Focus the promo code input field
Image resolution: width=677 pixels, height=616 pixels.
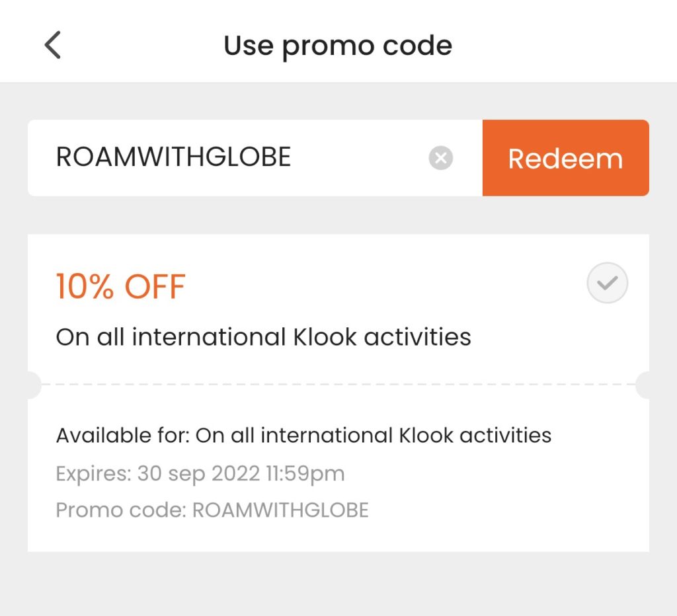255,157
